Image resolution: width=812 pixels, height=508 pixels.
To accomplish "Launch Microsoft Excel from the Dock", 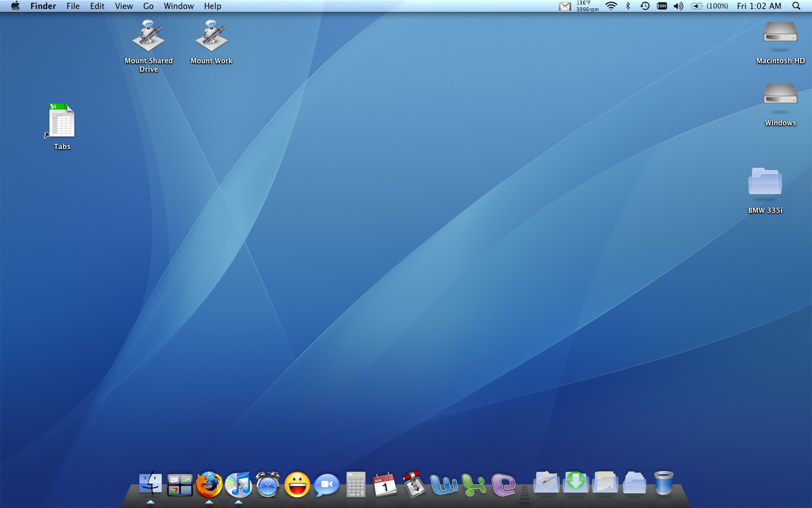I will 474,484.
